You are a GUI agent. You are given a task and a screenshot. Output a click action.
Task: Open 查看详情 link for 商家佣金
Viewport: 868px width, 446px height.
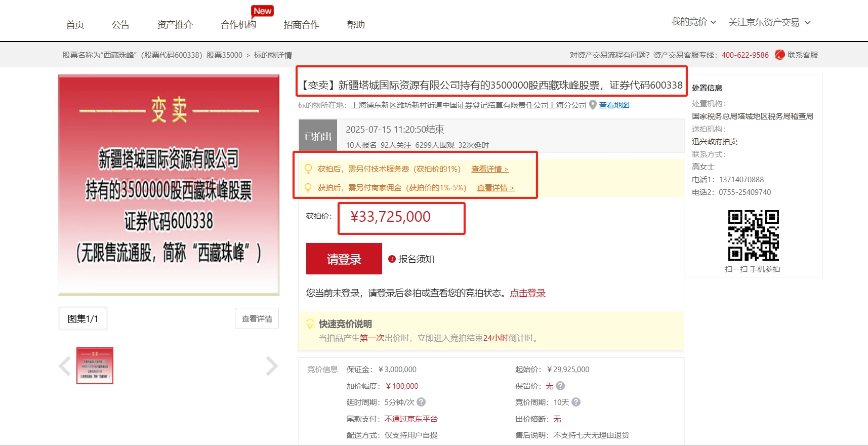(495, 188)
